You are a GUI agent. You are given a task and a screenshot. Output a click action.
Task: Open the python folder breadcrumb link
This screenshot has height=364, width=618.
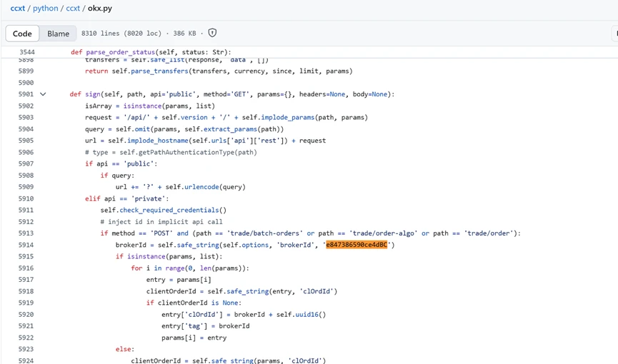click(46, 9)
